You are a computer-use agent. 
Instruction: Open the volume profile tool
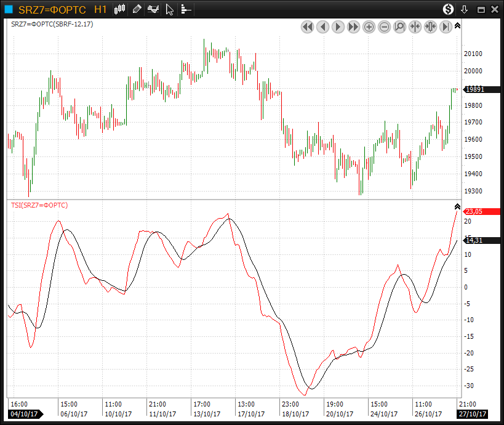pyautogui.click(x=186, y=9)
